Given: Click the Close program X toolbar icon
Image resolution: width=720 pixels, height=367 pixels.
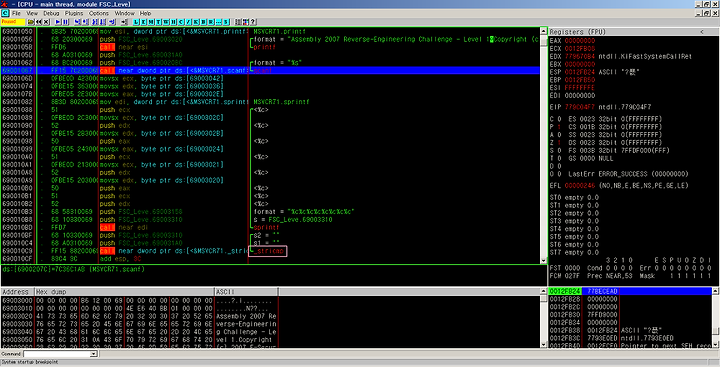Looking at the screenshot, I should [46, 22].
